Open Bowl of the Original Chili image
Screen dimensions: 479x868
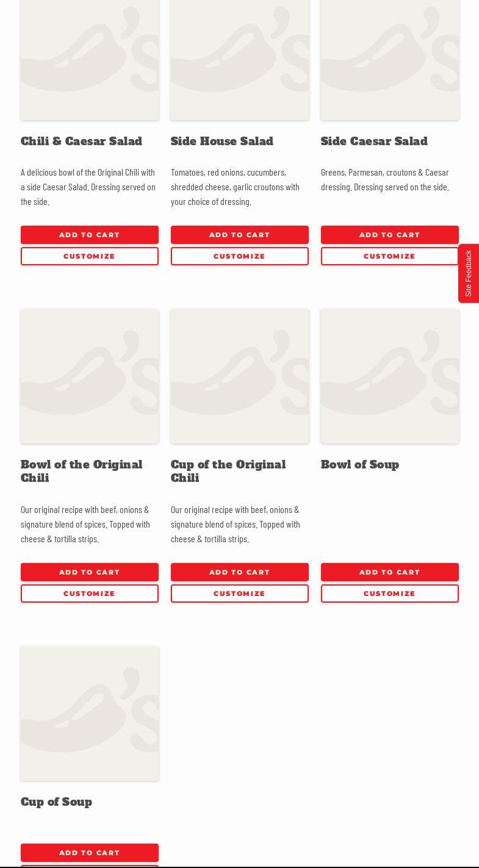(89, 376)
